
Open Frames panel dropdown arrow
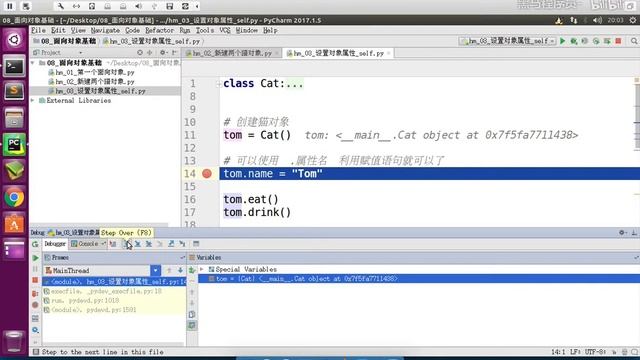coord(182,258)
